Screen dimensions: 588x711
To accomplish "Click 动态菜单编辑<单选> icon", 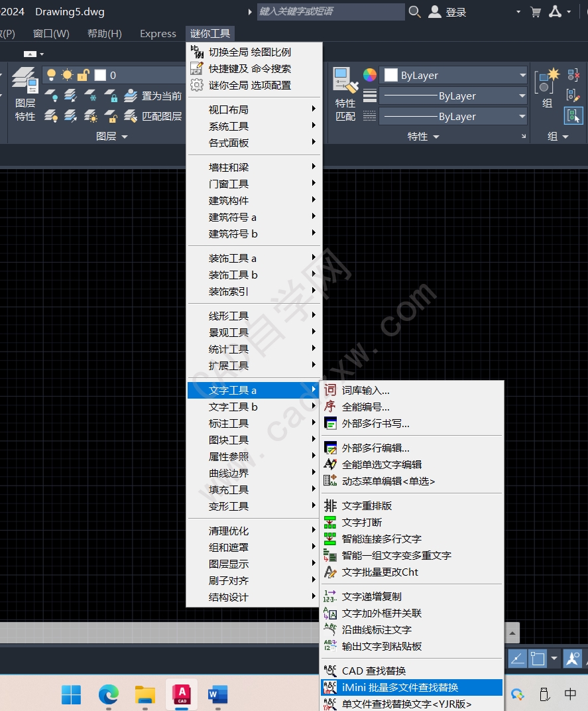I will click(330, 481).
